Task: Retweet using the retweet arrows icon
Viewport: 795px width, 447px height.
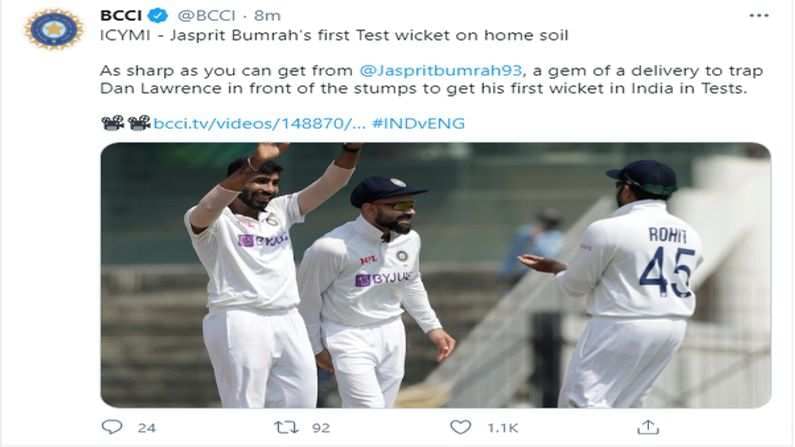Action: pos(286,427)
